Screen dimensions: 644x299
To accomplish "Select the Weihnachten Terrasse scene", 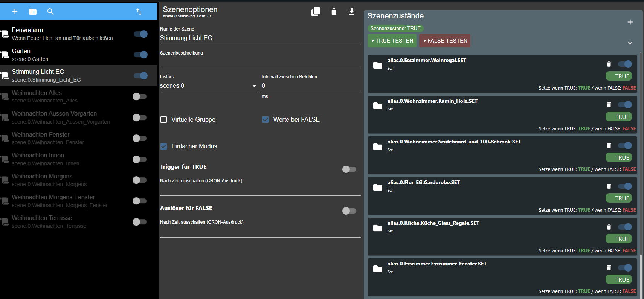I will [78, 222].
